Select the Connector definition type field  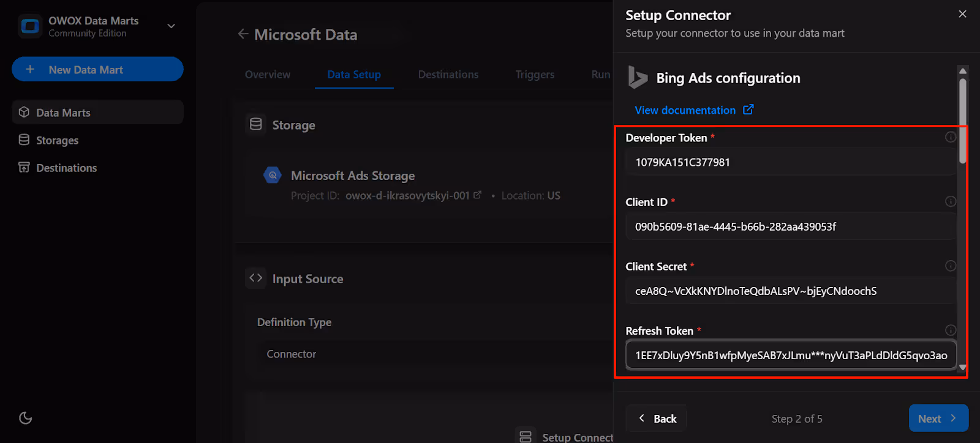(x=435, y=354)
